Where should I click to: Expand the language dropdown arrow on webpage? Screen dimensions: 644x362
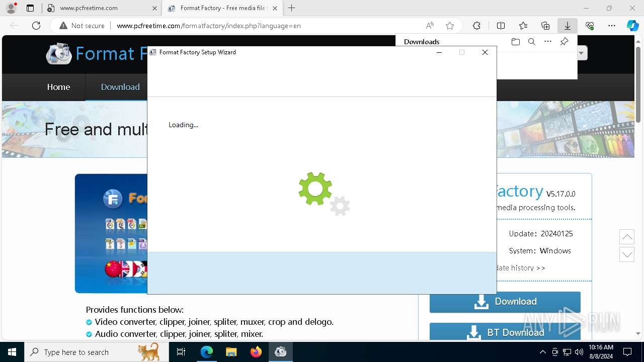pos(582,53)
